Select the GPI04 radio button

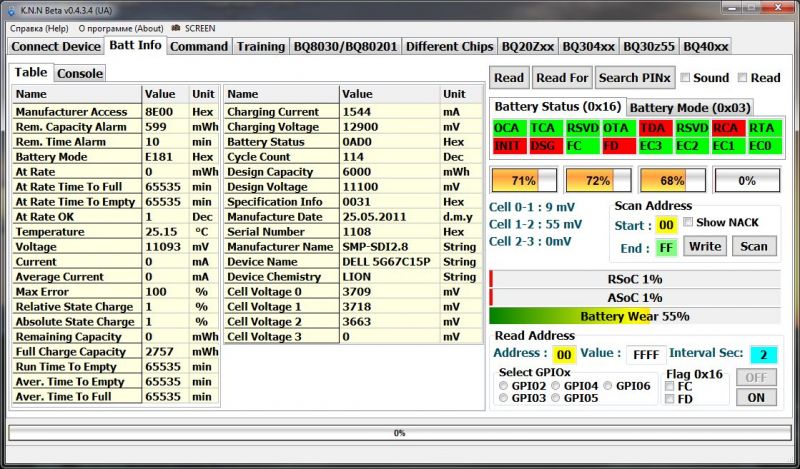tap(556, 386)
